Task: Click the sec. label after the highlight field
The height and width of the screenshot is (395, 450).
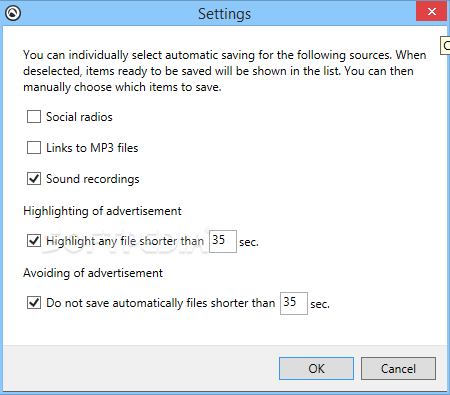Action: click(x=249, y=242)
